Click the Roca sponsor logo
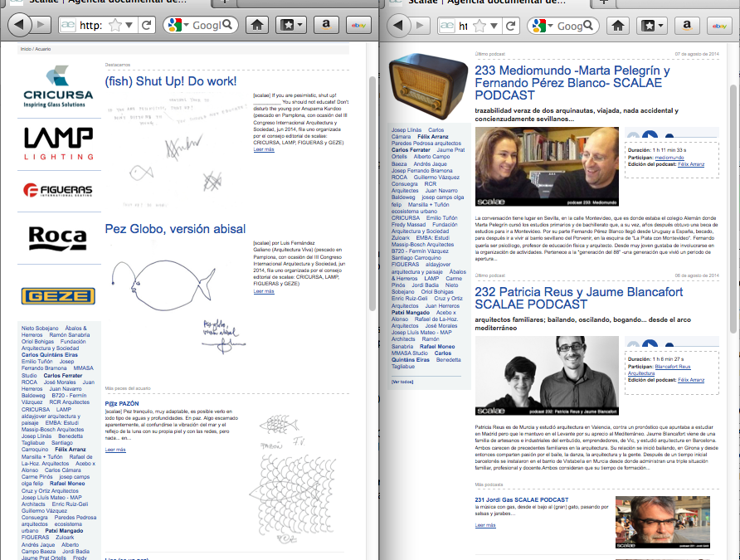The height and width of the screenshot is (560, 740). [x=57, y=238]
